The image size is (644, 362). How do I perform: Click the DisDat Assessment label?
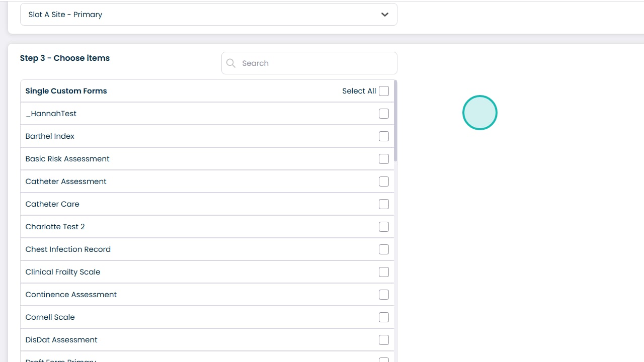(x=61, y=340)
